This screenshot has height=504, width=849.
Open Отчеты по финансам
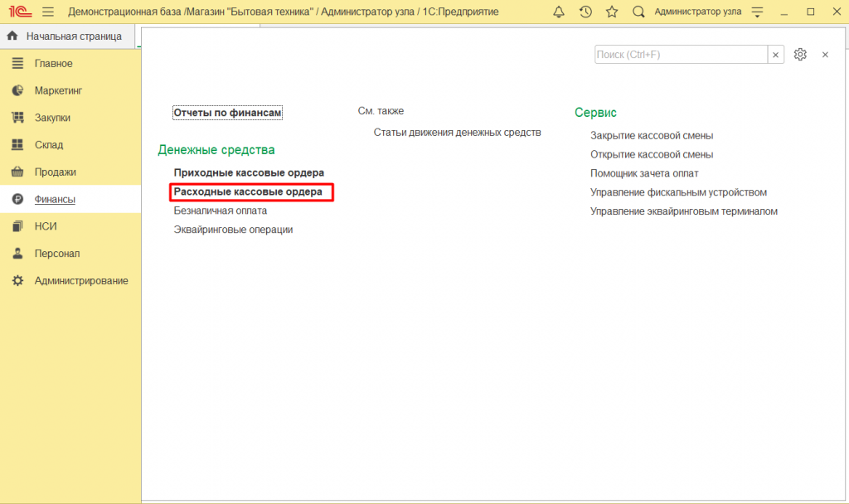click(227, 113)
